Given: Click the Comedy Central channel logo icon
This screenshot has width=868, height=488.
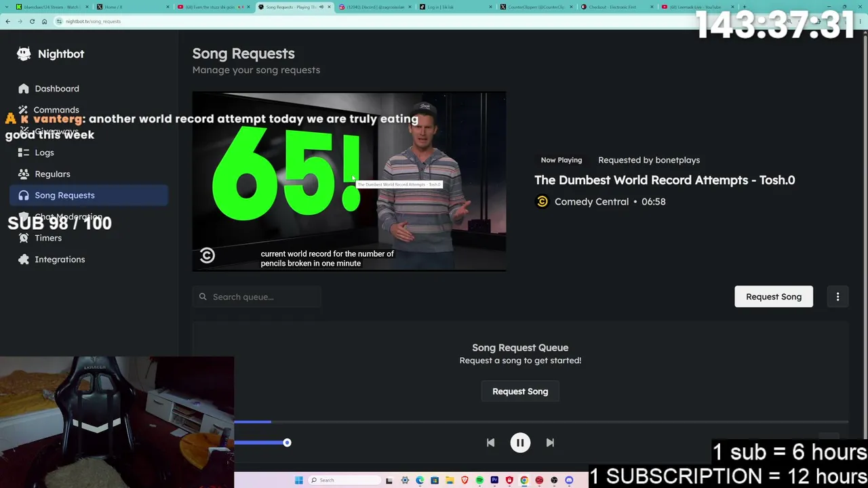Looking at the screenshot, I should (x=542, y=202).
